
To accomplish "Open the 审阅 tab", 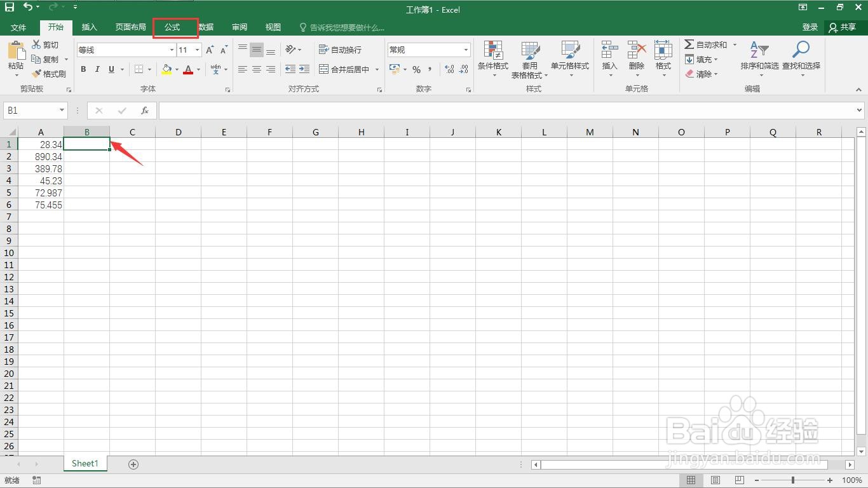I will click(x=240, y=27).
